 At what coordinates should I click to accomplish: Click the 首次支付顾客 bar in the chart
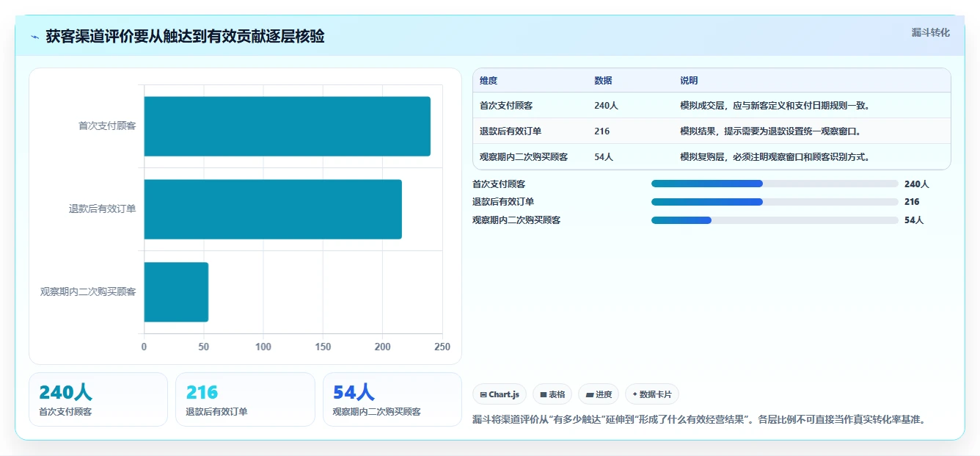pos(287,126)
